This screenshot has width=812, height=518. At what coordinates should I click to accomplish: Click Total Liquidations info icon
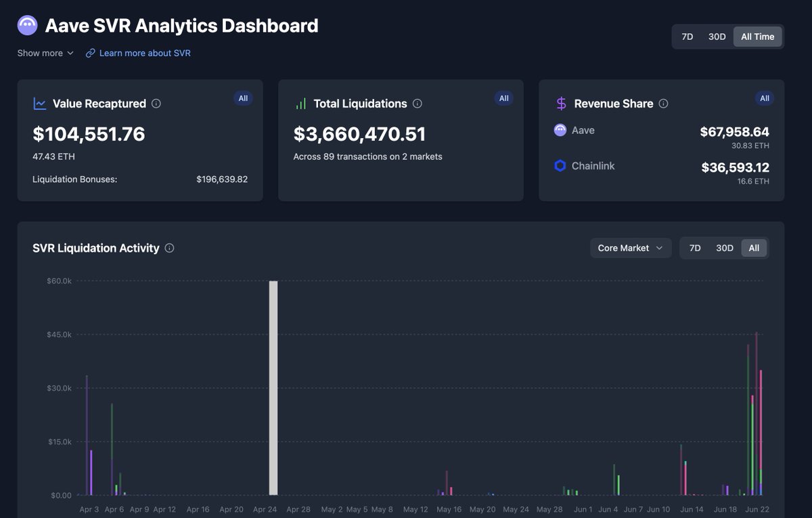(418, 103)
